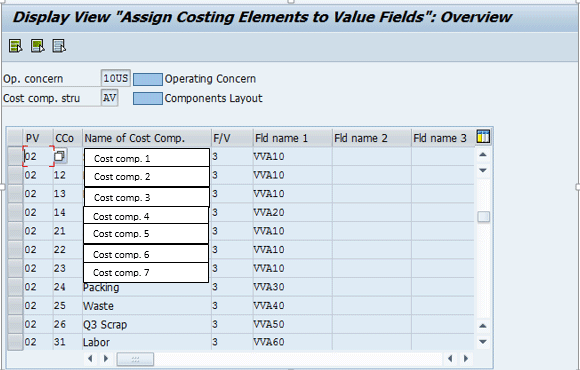Select the row for the Waste cost component
Image resolution: width=580 pixels, height=370 pixels.
click(15, 306)
